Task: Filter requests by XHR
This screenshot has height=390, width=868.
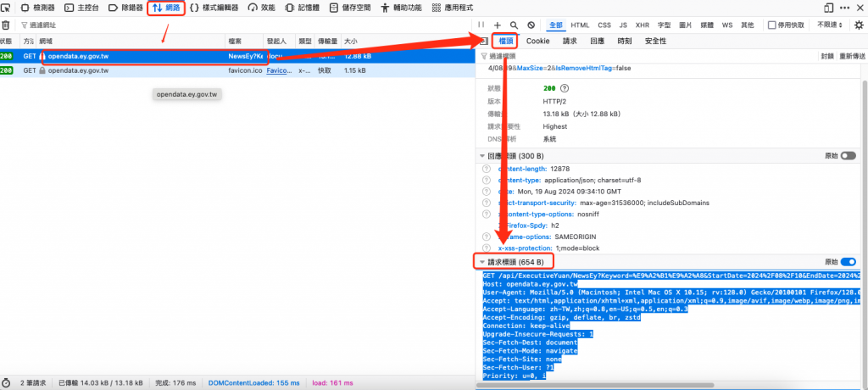Action: [x=643, y=25]
